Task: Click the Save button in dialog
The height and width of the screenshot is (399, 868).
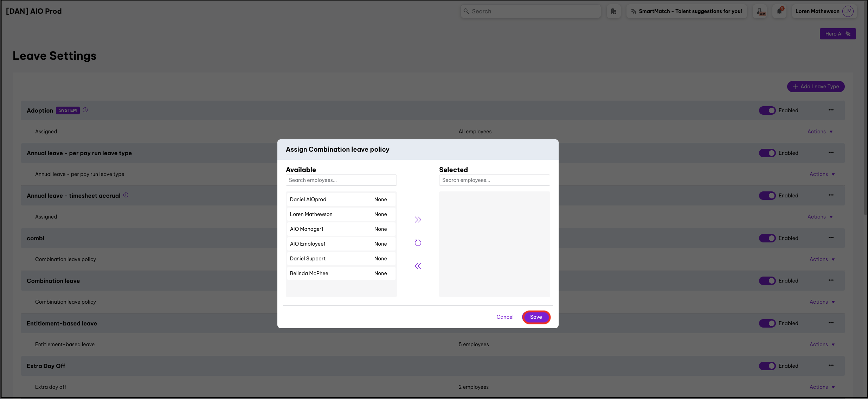Action: click(536, 317)
